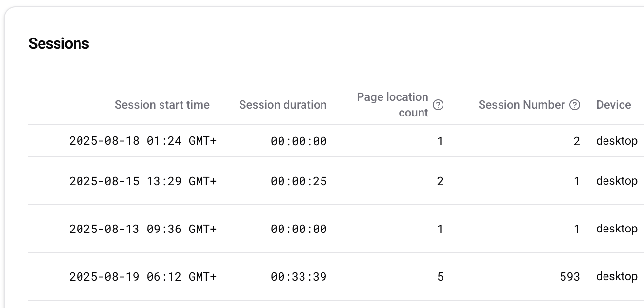Open session started 2025-08-13 09:36
The height and width of the screenshot is (308, 644).
coord(142,229)
